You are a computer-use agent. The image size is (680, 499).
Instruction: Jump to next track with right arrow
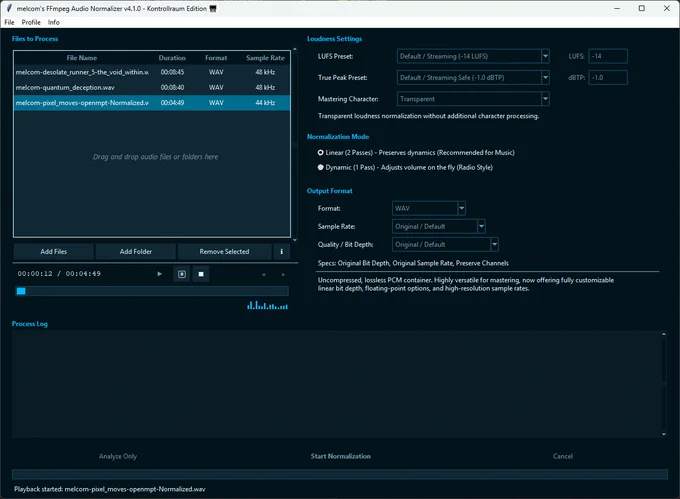pyautogui.click(x=283, y=274)
